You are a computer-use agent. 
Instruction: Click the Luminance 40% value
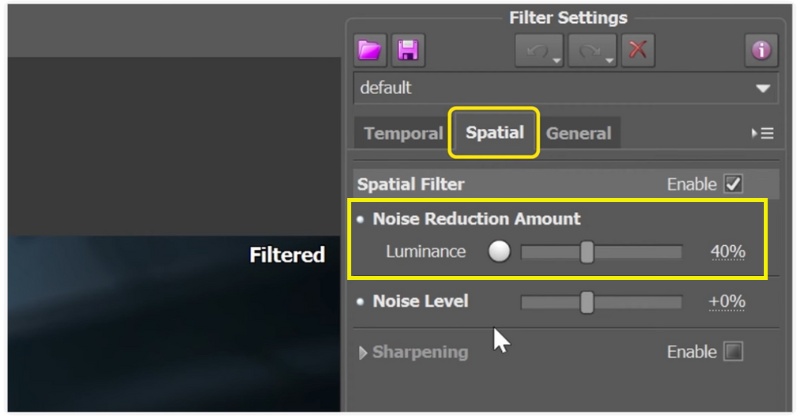click(x=728, y=252)
